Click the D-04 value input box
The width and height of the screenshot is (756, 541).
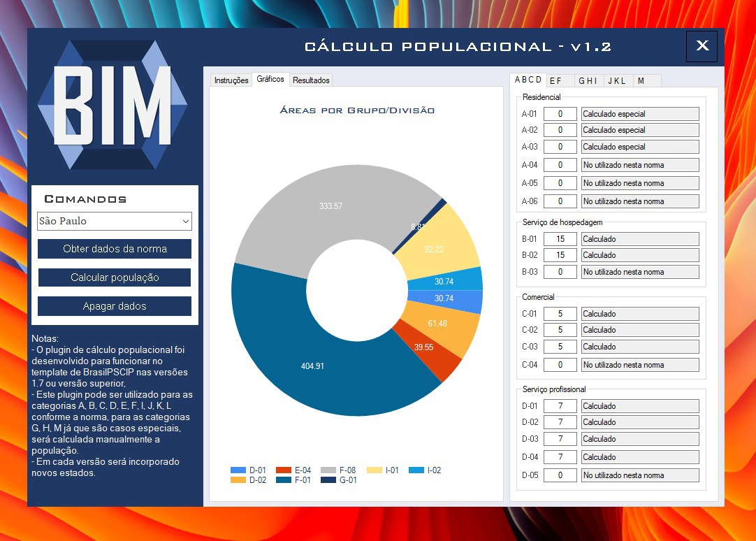560,457
